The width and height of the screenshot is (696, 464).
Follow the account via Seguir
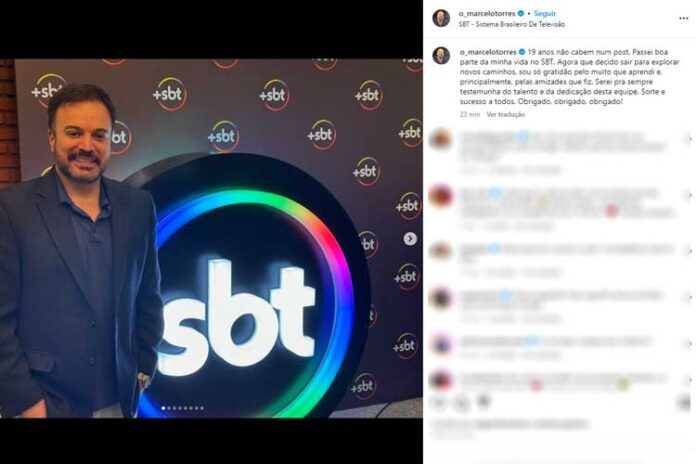tap(545, 14)
